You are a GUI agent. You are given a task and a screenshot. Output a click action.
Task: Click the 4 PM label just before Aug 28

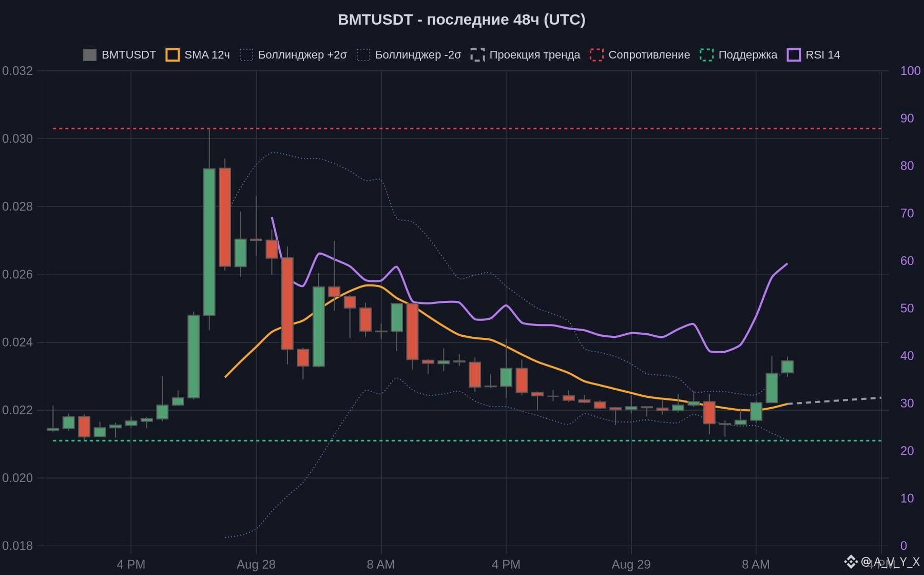click(x=131, y=565)
